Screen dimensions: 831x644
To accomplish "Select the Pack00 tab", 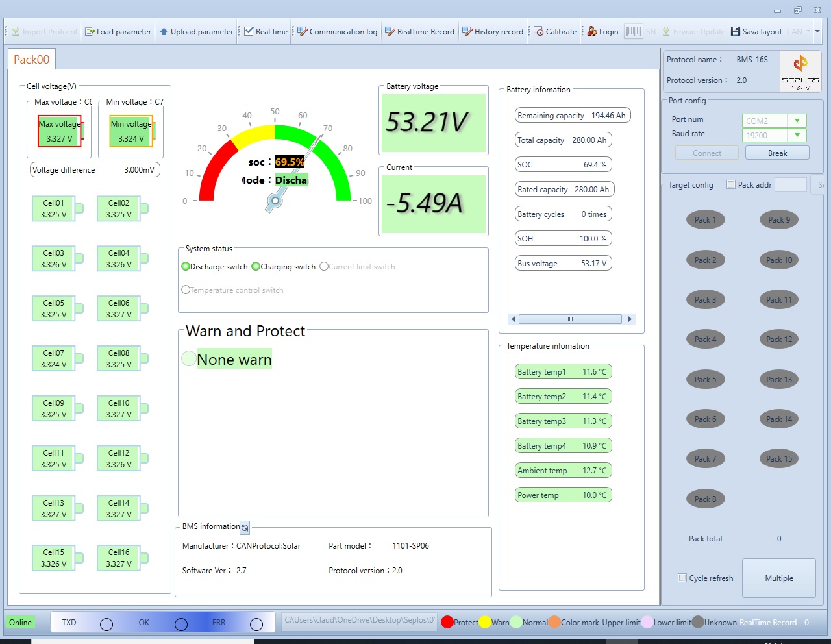I will pos(32,59).
